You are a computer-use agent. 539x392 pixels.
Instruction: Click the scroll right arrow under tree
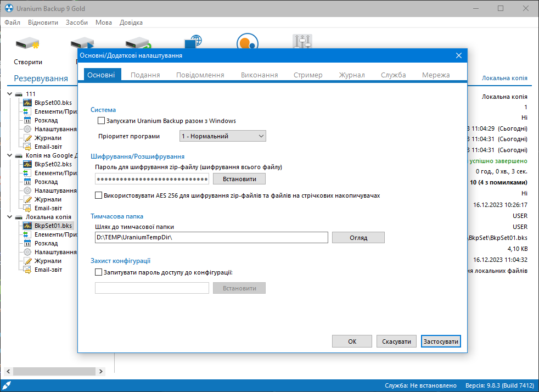pyautogui.click(x=100, y=371)
